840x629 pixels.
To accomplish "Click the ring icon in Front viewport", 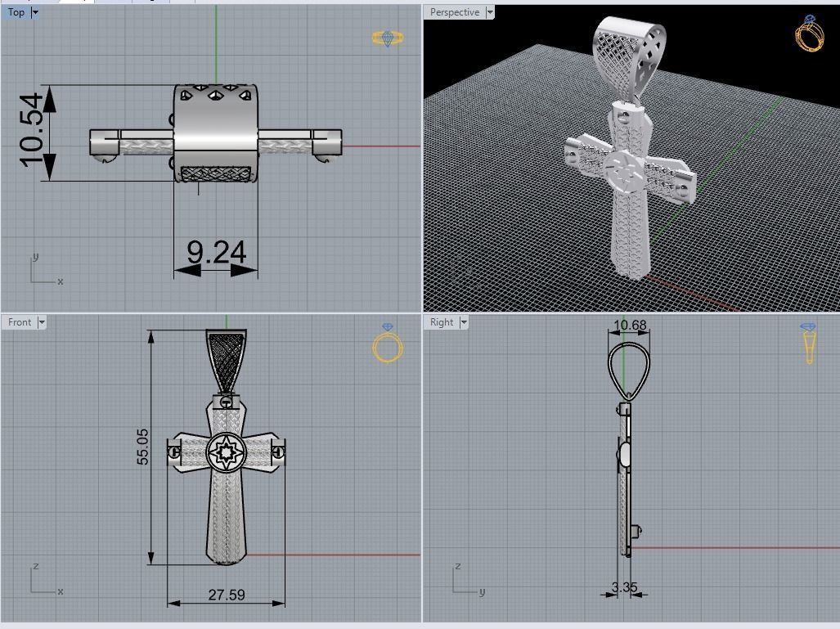I will (x=388, y=343).
